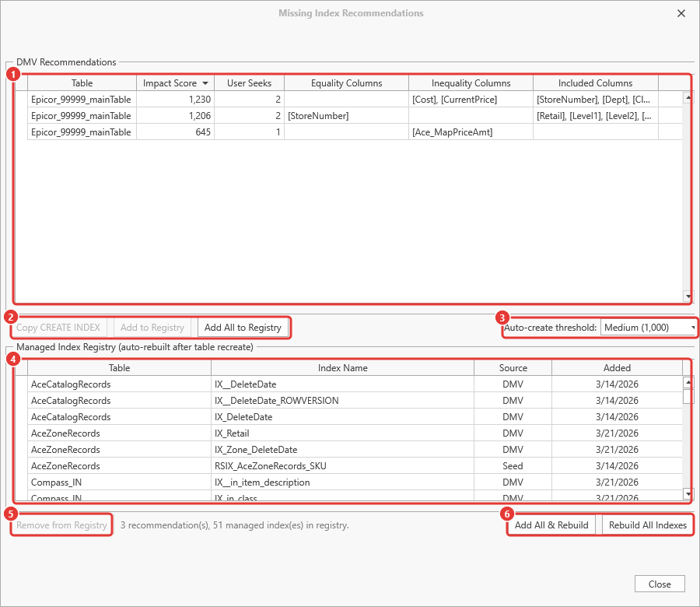Select recommendation row with impact 645
Image resolution: width=700 pixels, height=607 pixels.
tap(348, 132)
